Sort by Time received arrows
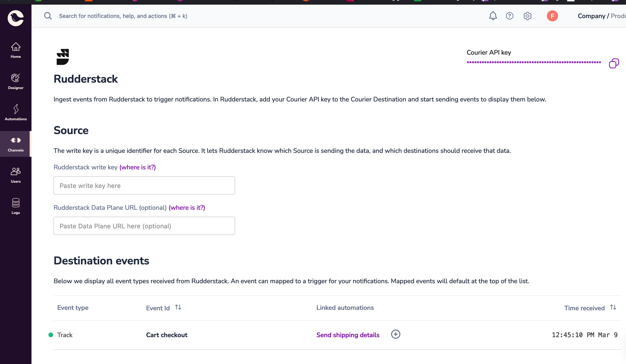This screenshot has width=626, height=364. (613, 307)
